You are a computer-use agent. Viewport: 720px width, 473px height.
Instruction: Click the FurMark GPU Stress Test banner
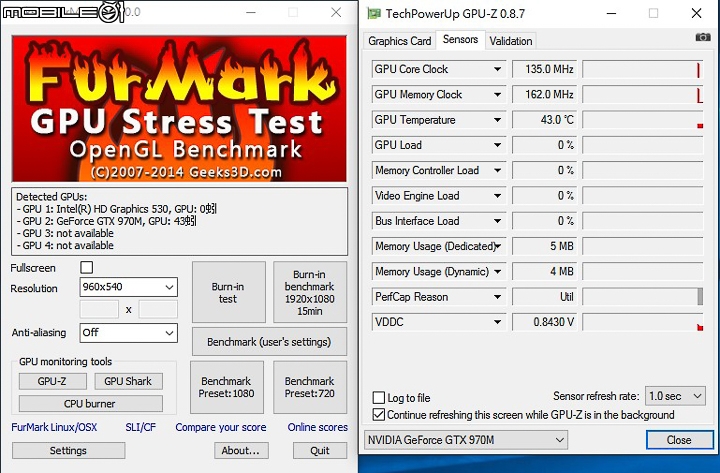point(179,108)
